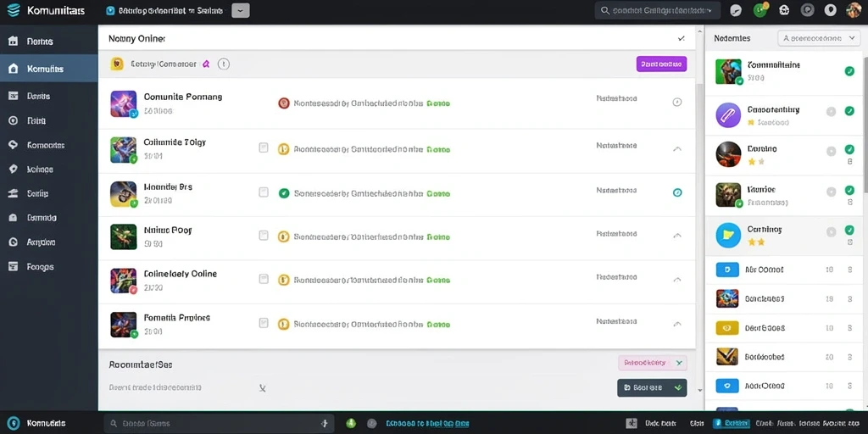Open Comunite Ponnang game thumbnail
Image resolution: width=868 pixels, height=434 pixels.
(124, 103)
